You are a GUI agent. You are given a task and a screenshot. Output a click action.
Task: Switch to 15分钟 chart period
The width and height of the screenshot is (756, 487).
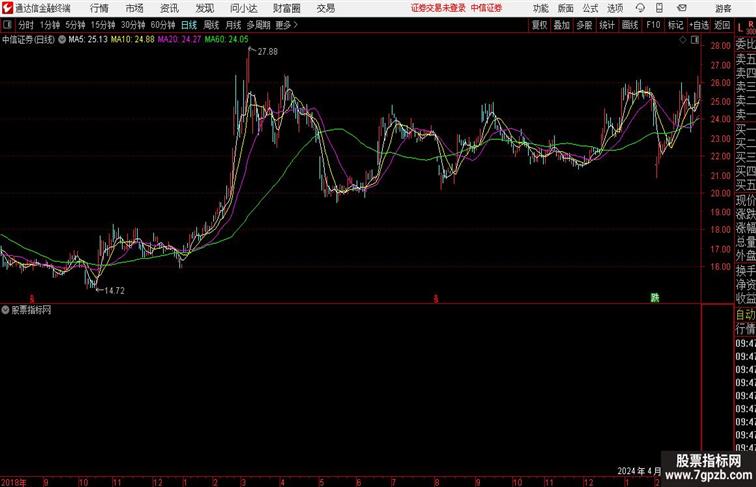tap(103, 25)
